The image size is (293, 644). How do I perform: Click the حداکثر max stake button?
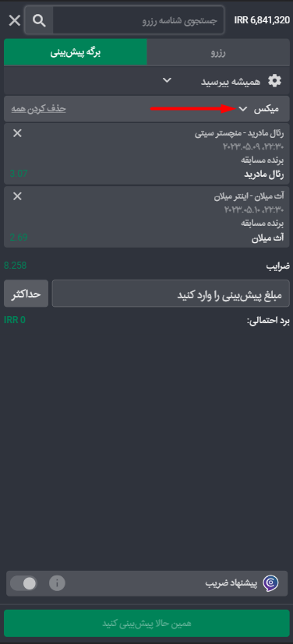[26, 294]
